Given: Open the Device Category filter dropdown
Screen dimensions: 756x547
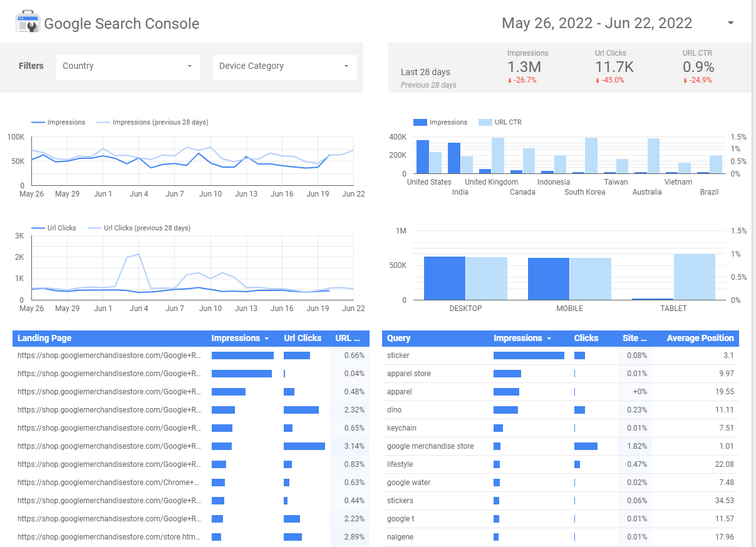Looking at the screenshot, I should (284, 66).
